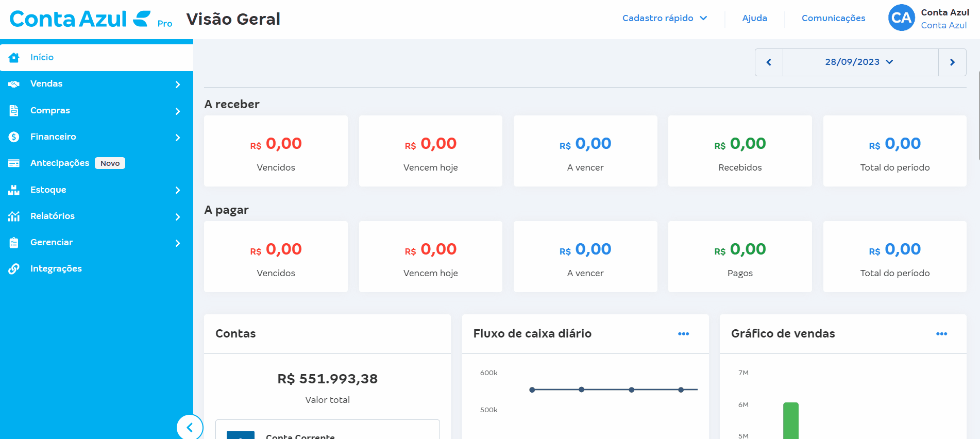Click the R$ 551.993,38 total value

(327, 379)
